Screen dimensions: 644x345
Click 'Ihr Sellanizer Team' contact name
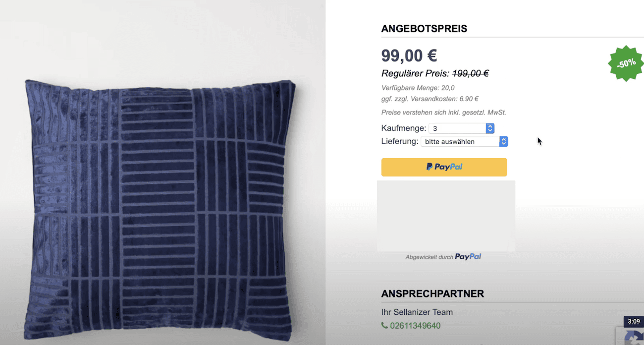417,312
